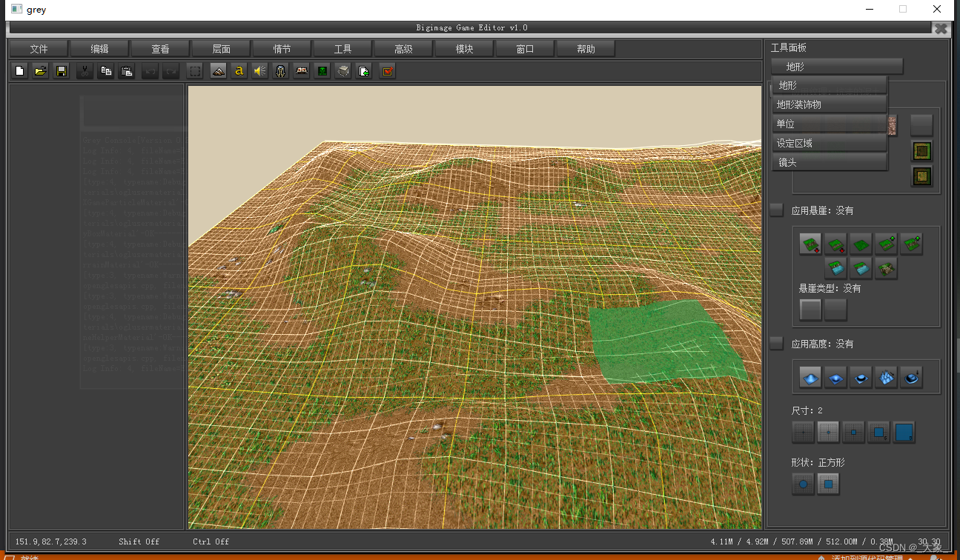Click the yellow letter 'a' toolbar icon
Viewport: 960px width, 560px height.
(x=239, y=71)
